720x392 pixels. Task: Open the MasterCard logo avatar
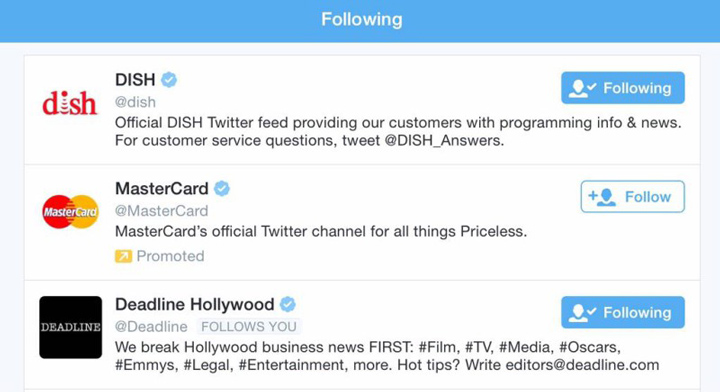point(70,212)
